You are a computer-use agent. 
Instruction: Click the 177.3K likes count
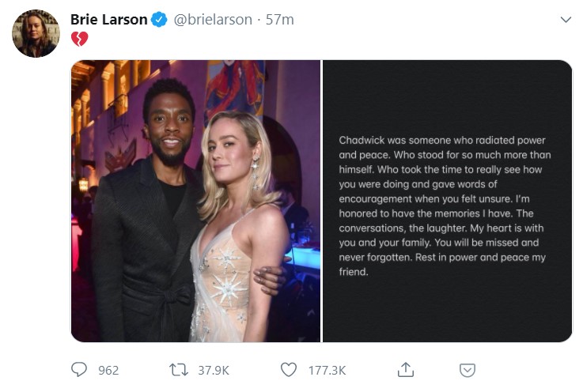pos(326,369)
